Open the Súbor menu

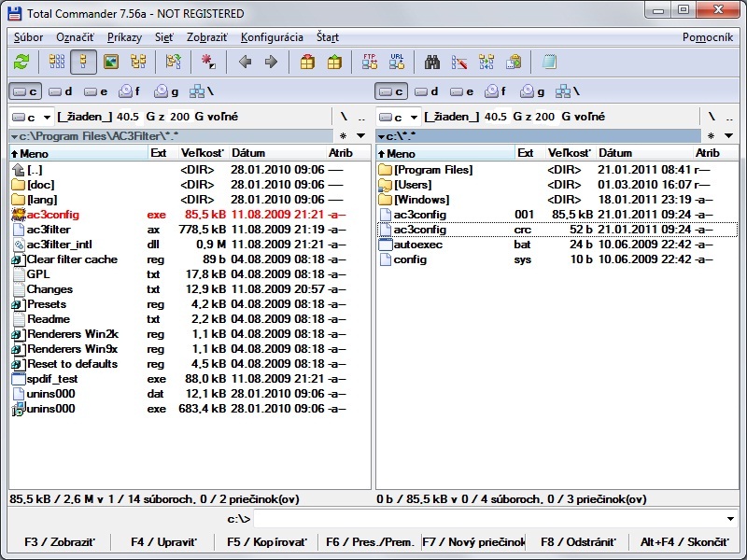point(28,37)
